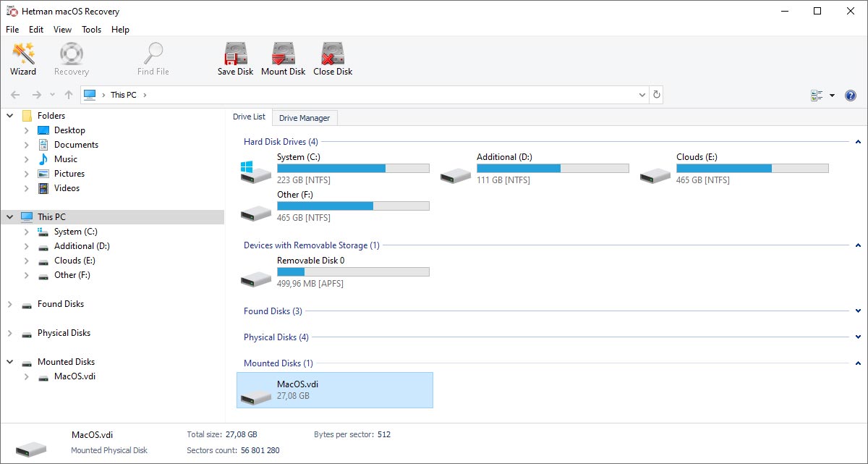
Task: Click the Clouds (E:) usage bar
Action: (x=752, y=168)
